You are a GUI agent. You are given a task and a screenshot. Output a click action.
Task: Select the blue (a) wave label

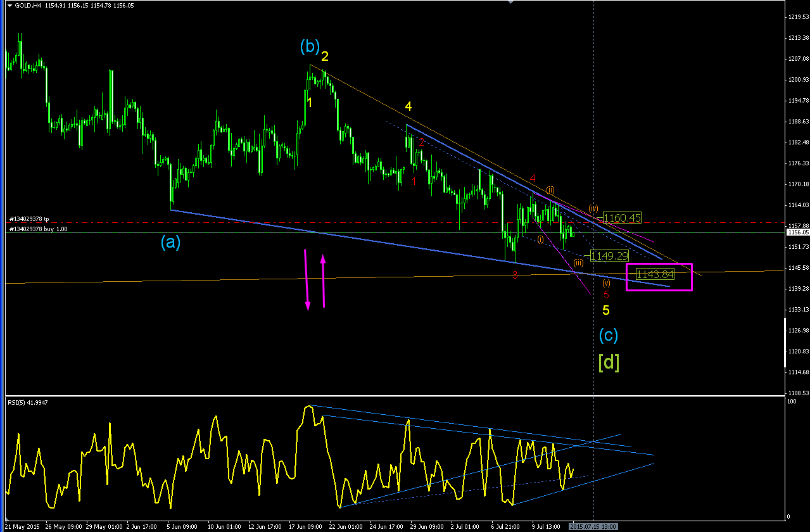[170, 241]
